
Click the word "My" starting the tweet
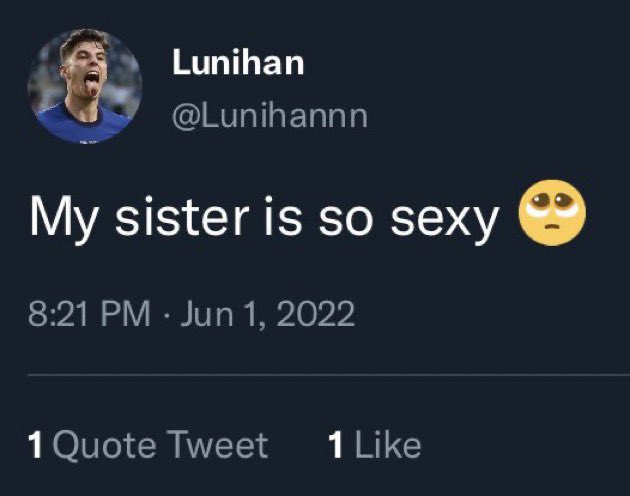(x=64, y=220)
